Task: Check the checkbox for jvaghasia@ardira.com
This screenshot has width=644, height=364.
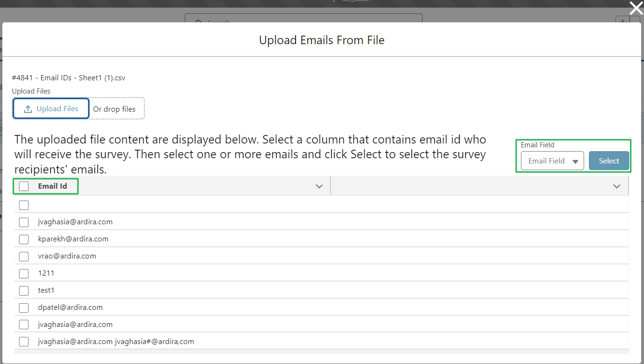Action: 24,222
